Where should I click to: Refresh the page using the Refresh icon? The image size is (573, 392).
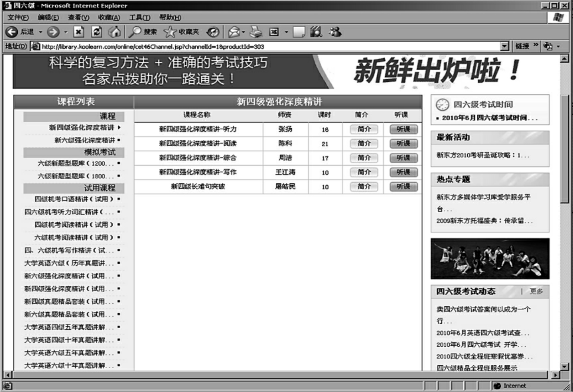click(x=96, y=32)
